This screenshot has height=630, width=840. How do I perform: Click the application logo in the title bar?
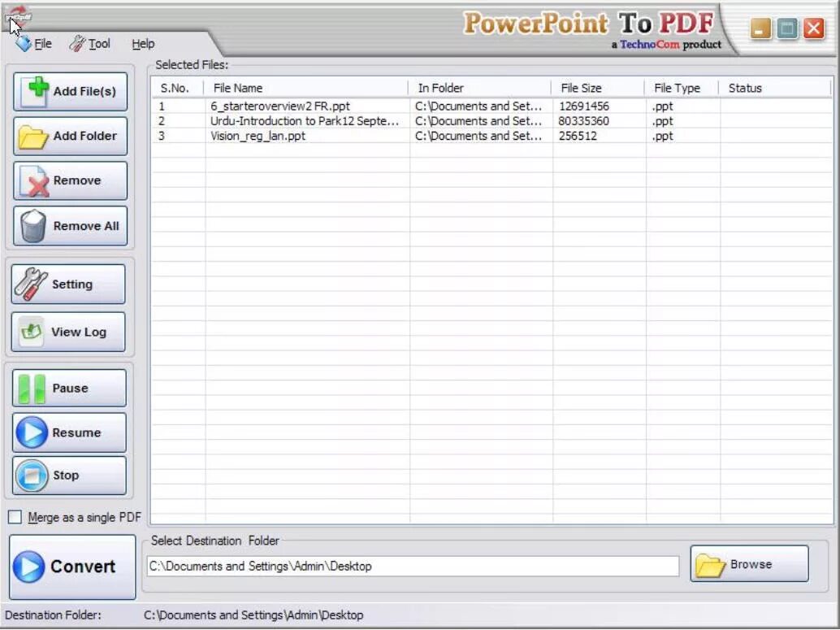[18, 16]
